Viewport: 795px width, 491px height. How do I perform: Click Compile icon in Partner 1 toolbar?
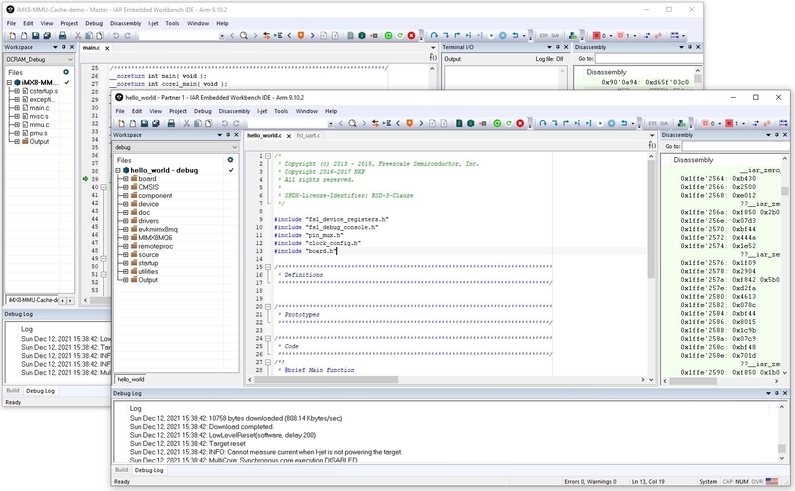pyautogui.click(x=459, y=123)
